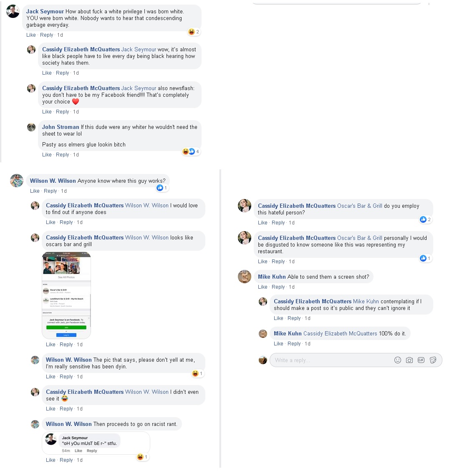Open the GIF picker icon
462x476 pixels.
click(x=421, y=360)
